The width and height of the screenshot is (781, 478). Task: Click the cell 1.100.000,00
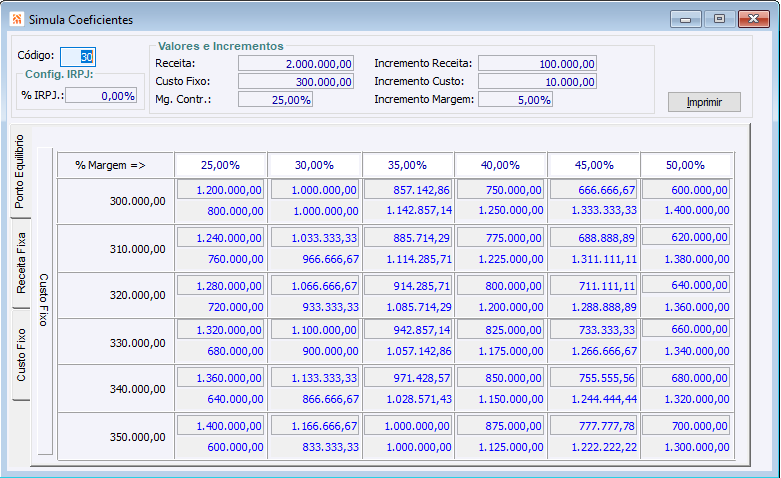[x=315, y=330]
